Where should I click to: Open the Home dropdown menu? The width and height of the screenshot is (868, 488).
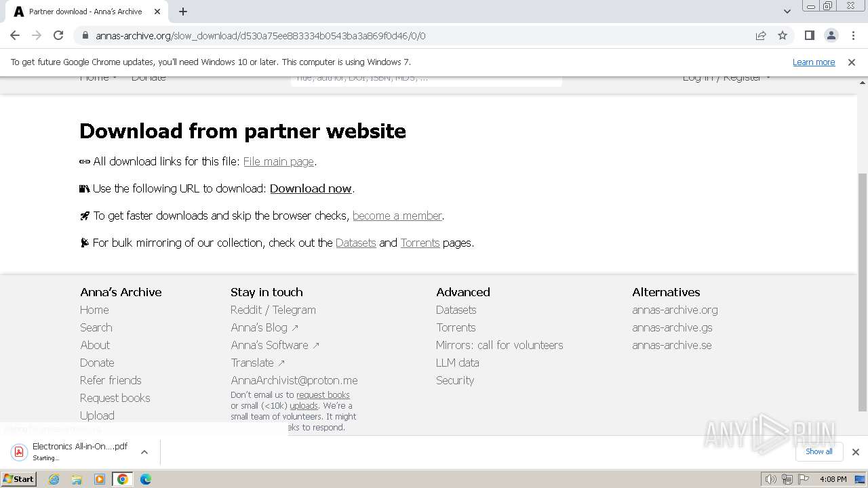pyautogui.click(x=98, y=78)
